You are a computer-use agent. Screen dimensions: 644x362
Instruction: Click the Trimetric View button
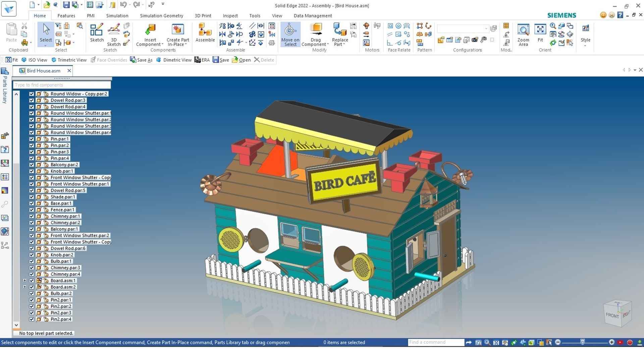69,60
